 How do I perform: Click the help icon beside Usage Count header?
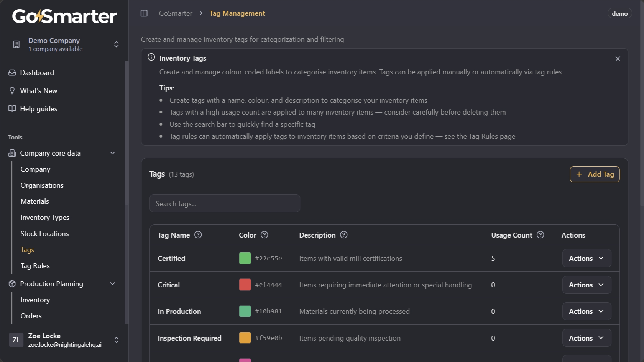pos(540,235)
